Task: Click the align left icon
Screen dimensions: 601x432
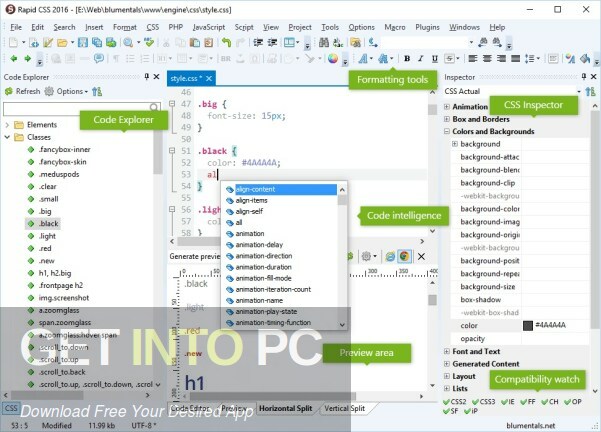Action: pyautogui.click(x=473, y=59)
